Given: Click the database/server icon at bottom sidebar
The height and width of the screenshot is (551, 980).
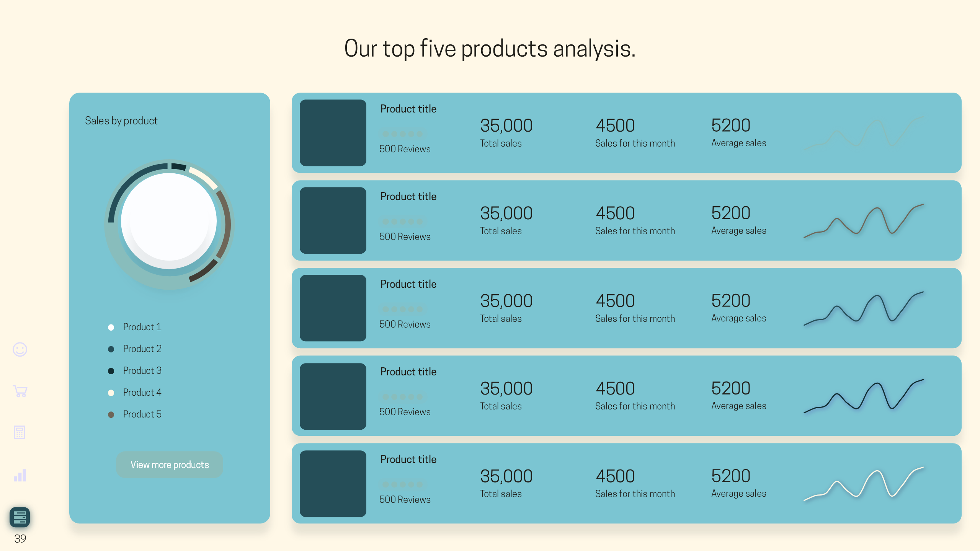Looking at the screenshot, I should pos(20,517).
